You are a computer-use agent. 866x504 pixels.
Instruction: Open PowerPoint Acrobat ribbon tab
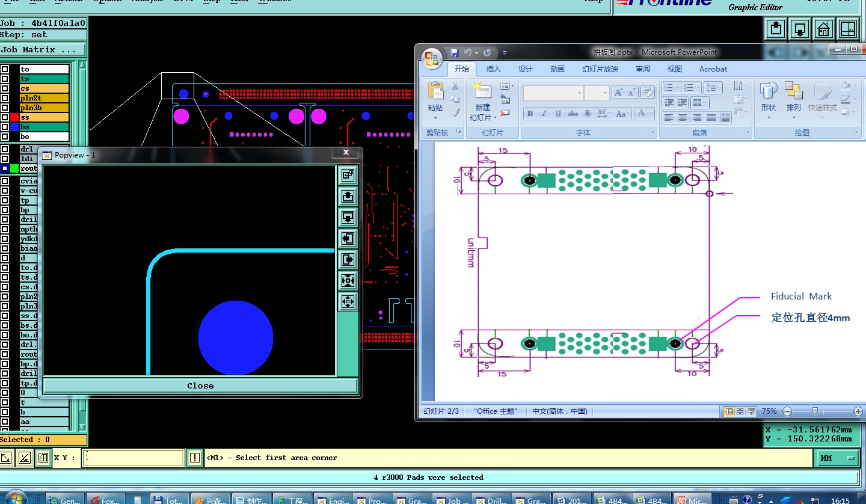(x=713, y=69)
